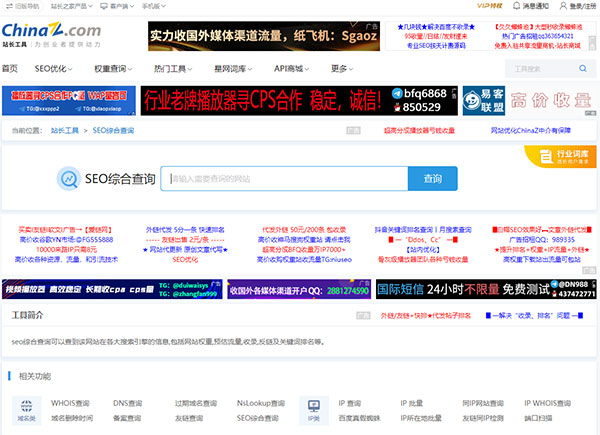The width and height of the screenshot is (600, 435).
Task: Click the SEO综合查询 magnifier chart icon
Action: [x=69, y=178]
